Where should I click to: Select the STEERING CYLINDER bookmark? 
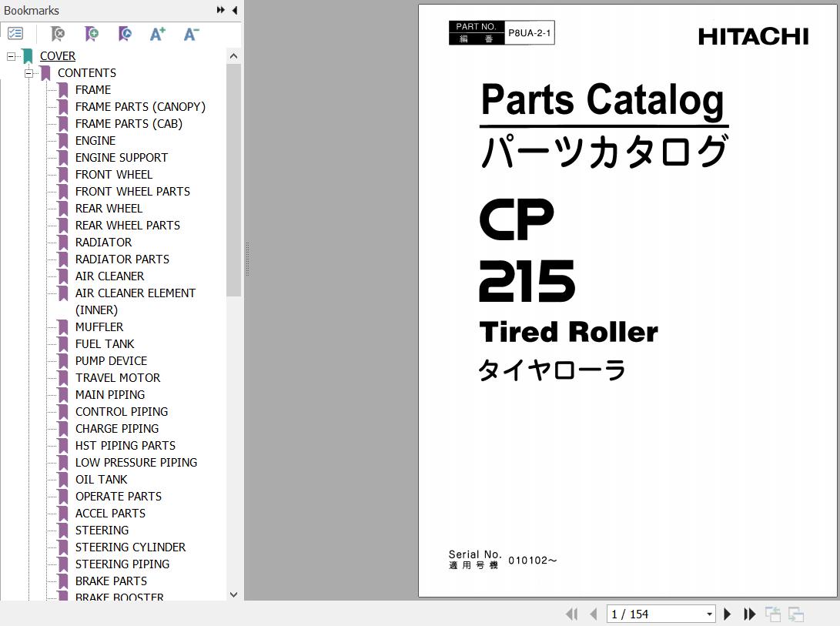[x=130, y=547]
